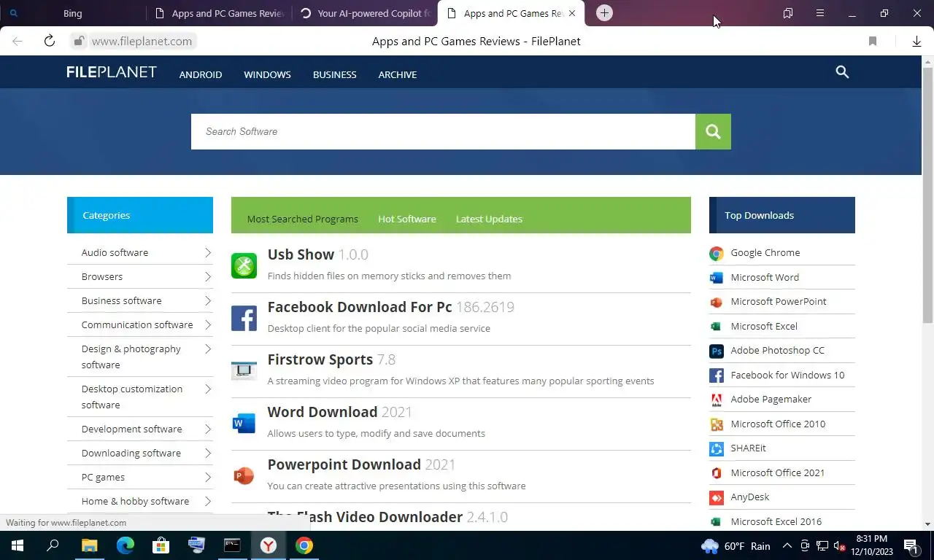The width and height of the screenshot is (934, 560).
Task: Expand the Desktop customization software arrow
Action: 208,389
